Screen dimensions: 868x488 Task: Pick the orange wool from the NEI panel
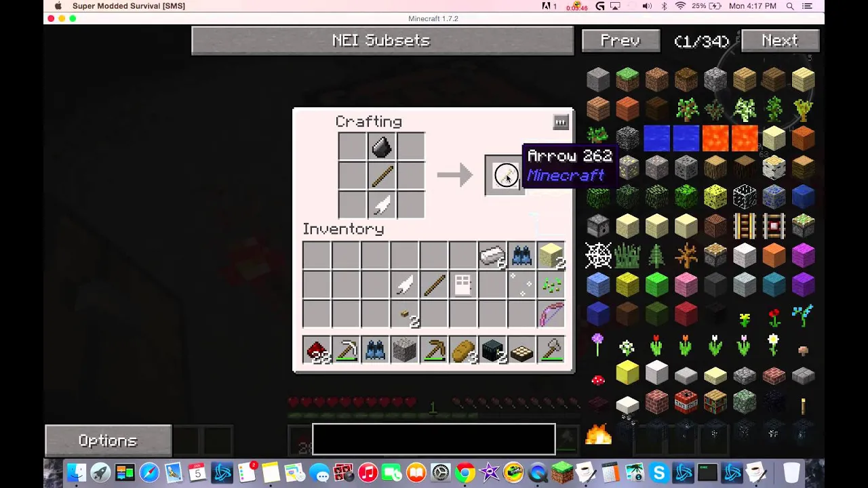click(x=774, y=256)
